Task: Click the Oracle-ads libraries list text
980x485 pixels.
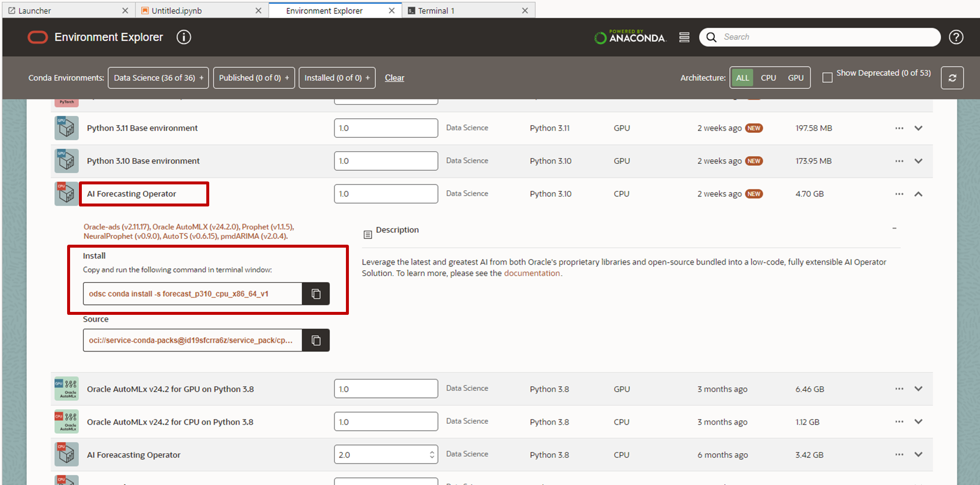Action: point(189,231)
